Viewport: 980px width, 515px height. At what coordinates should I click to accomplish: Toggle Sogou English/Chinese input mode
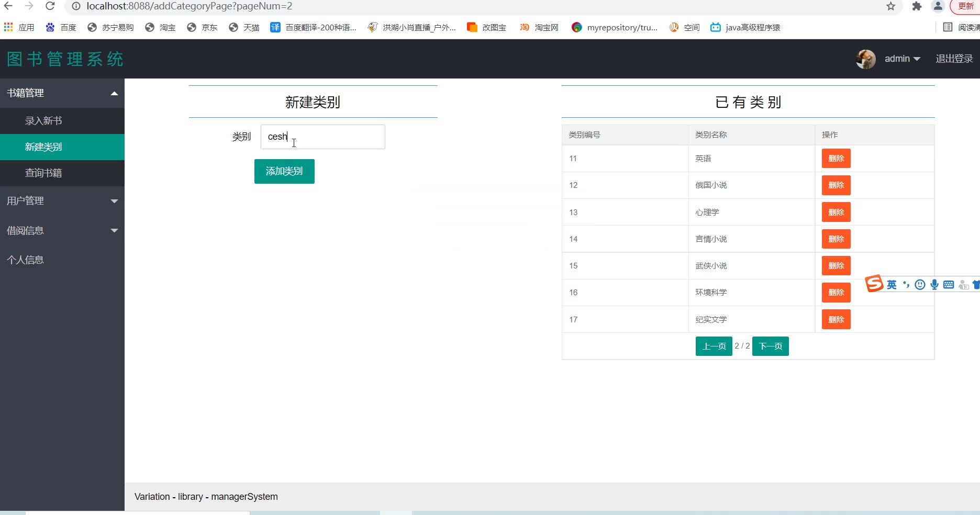click(x=892, y=285)
